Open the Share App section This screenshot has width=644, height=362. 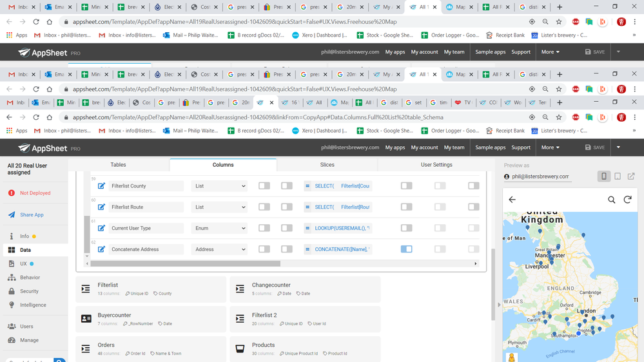pos(32,214)
